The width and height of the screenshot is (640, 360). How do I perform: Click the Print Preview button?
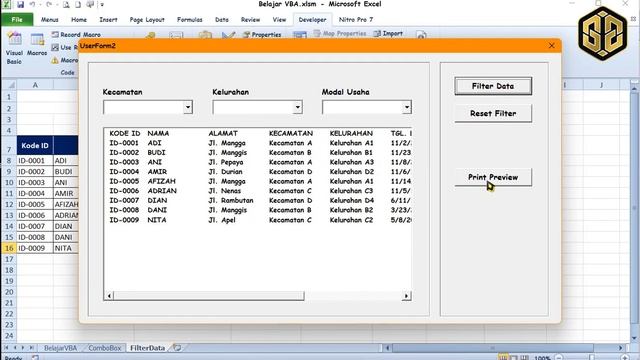493,177
